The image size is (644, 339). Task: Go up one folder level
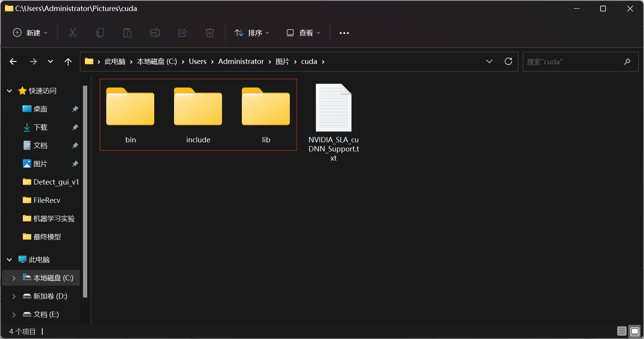click(68, 62)
